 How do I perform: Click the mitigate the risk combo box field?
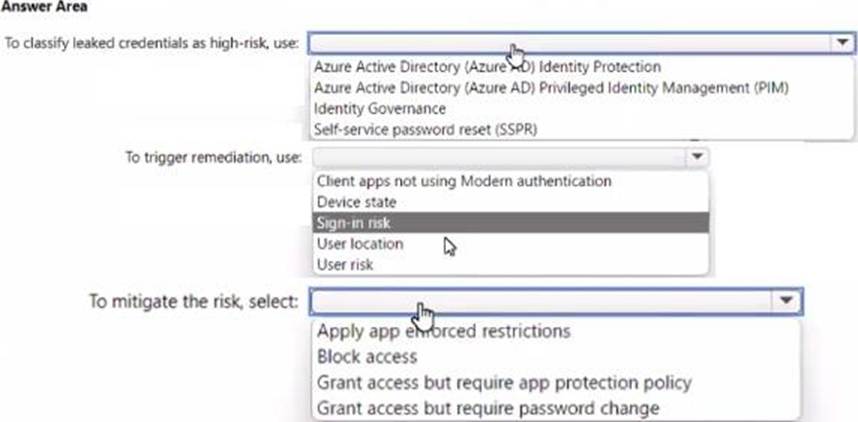click(x=556, y=300)
